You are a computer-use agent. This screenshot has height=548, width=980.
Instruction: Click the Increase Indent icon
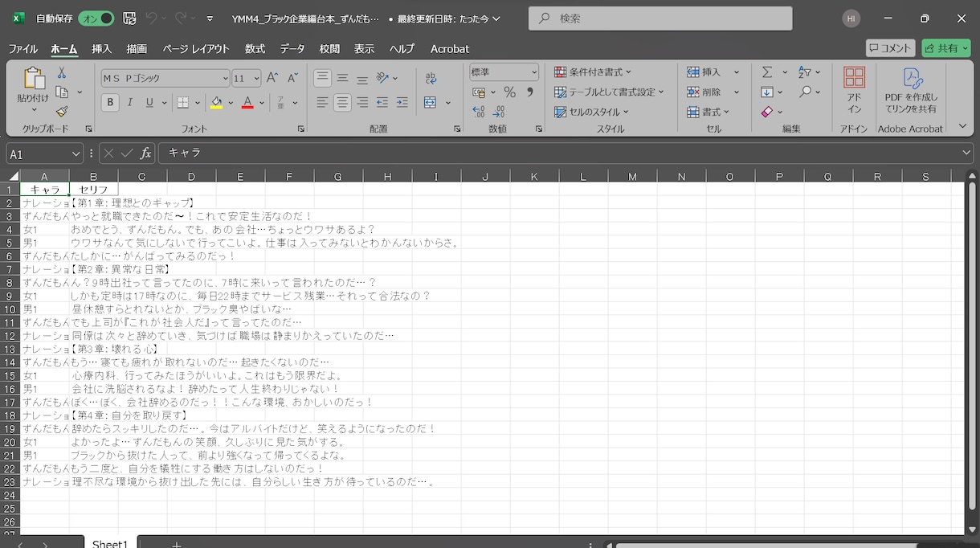point(402,103)
